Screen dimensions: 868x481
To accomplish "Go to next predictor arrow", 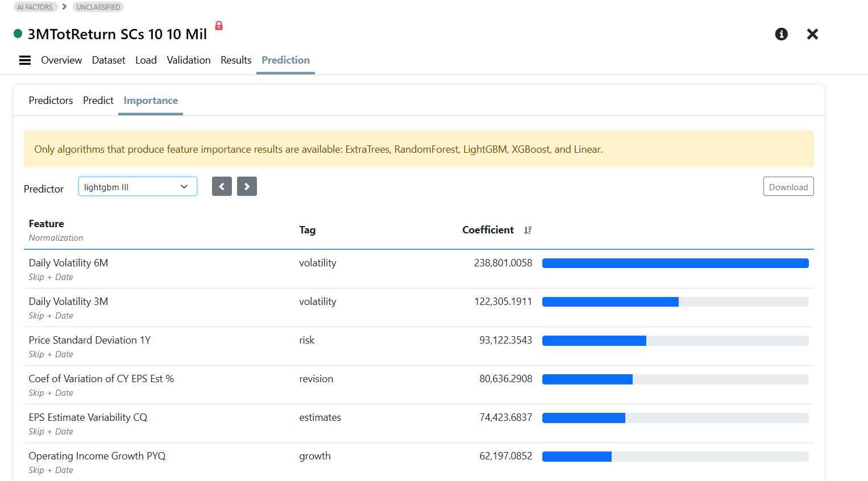I will 247,186.
